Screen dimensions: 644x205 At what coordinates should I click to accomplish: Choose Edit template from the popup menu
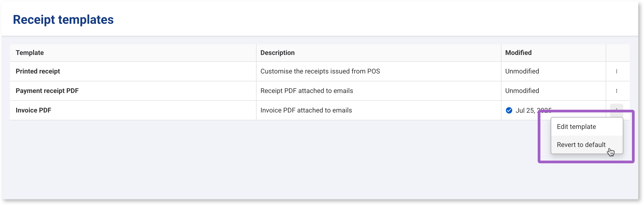[576, 127]
